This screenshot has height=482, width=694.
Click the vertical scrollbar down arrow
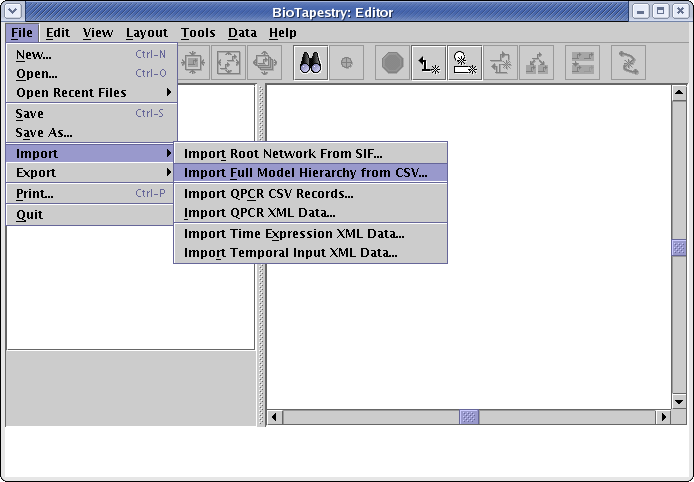(679, 401)
